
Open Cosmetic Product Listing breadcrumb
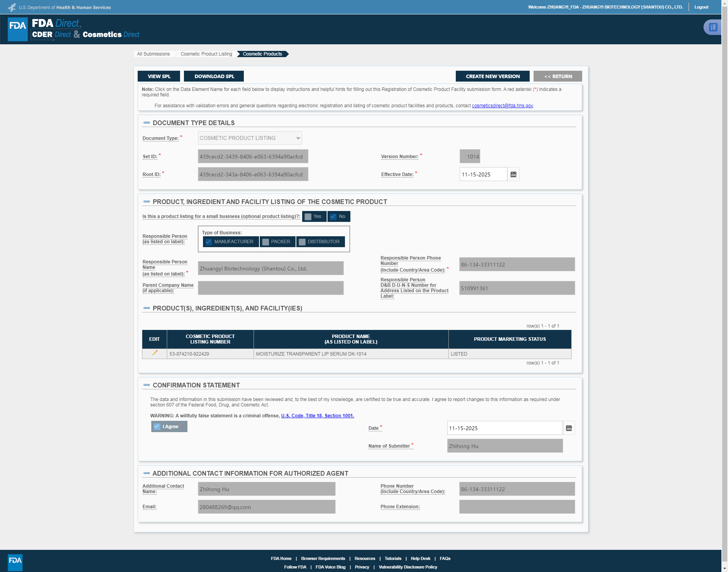coord(206,54)
